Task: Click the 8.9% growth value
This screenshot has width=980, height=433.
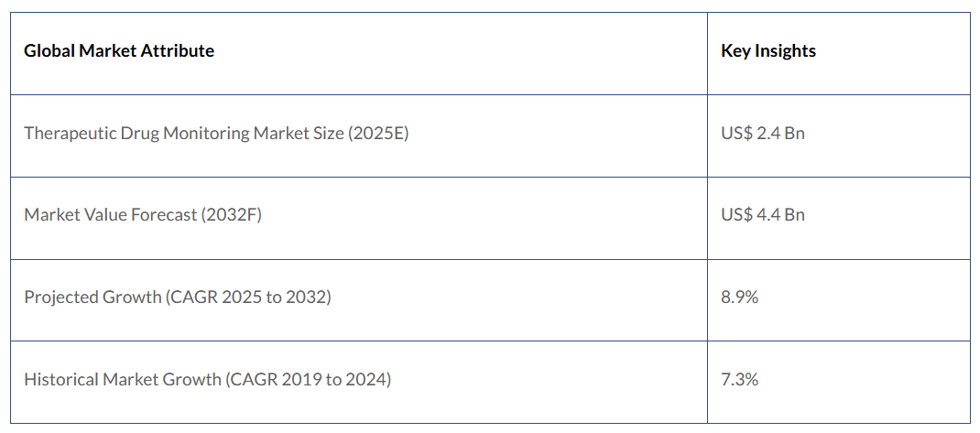Action: [740, 298]
